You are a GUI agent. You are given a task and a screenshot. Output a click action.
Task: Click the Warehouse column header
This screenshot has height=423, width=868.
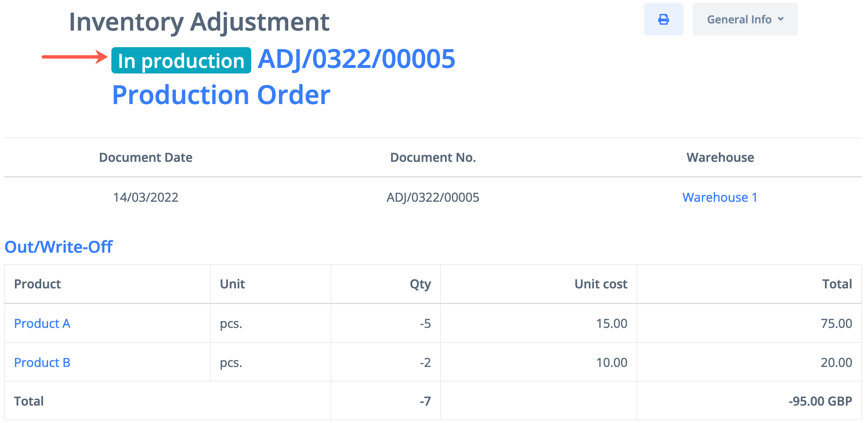pyautogui.click(x=720, y=158)
